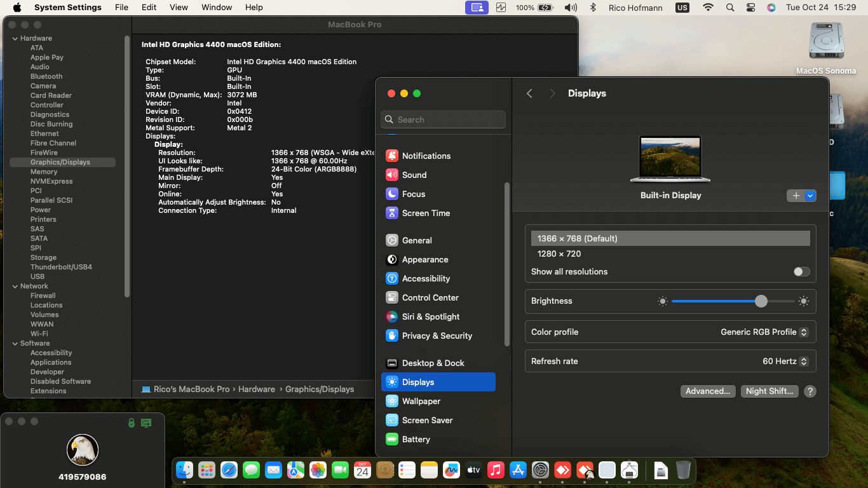868x488 pixels.
Task: Click the Night Shift... button
Action: 769,391
